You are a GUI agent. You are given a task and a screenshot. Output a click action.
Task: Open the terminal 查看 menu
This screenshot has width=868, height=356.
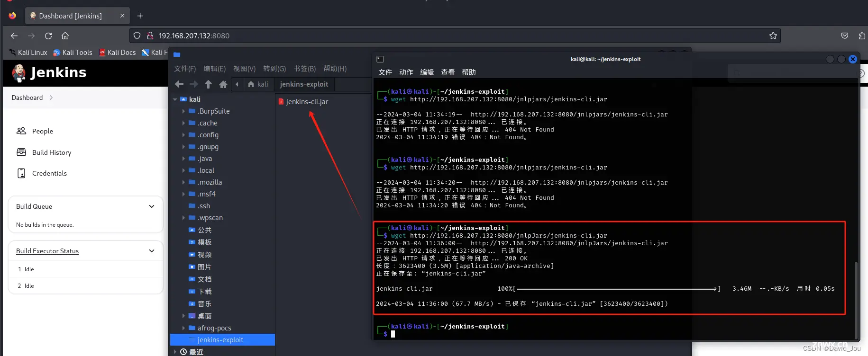coord(448,72)
